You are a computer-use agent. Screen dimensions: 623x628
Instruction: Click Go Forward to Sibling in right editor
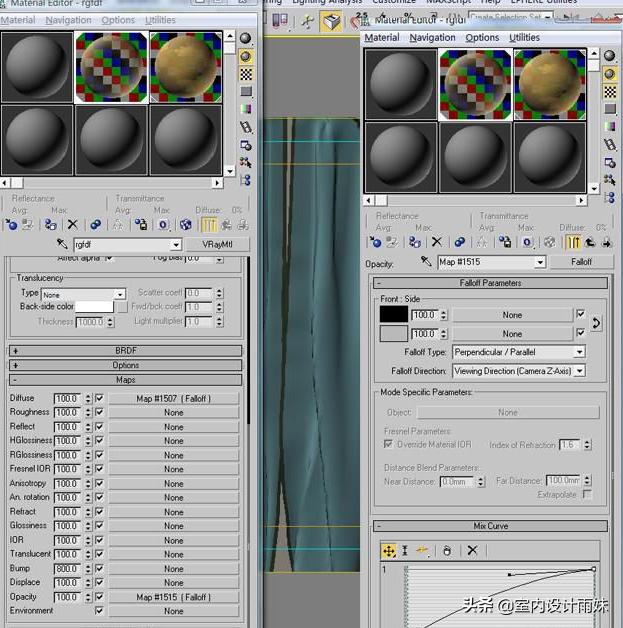click(607, 242)
